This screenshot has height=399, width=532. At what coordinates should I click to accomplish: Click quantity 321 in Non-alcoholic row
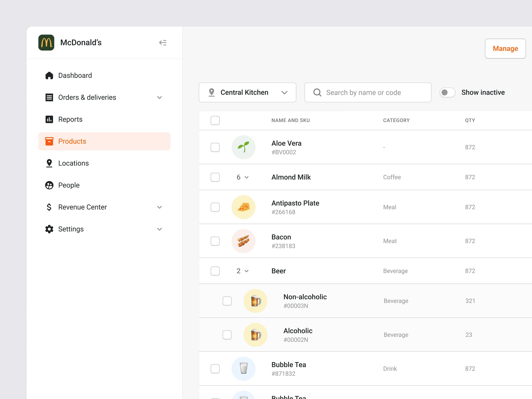[x=470, y=301]
